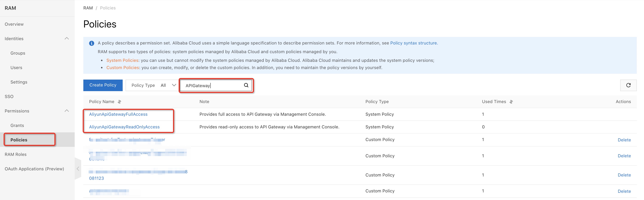Image resolution: width=644 pixels, height=200 pixels.
Task: Click Policies in the breadcrumb
Action: click(108, 8)
